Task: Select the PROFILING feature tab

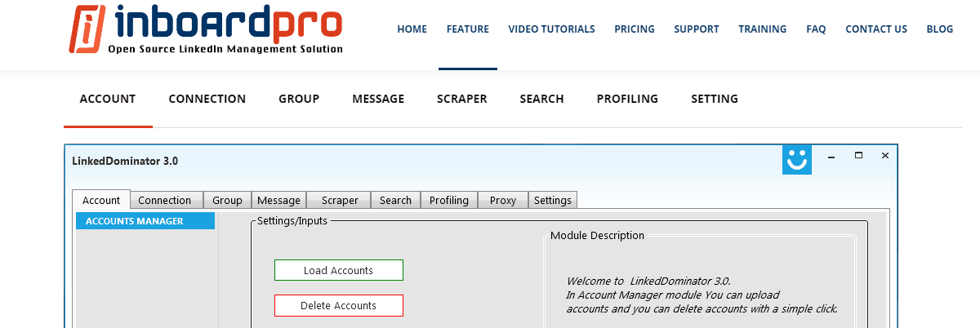Action: (627, 99)
